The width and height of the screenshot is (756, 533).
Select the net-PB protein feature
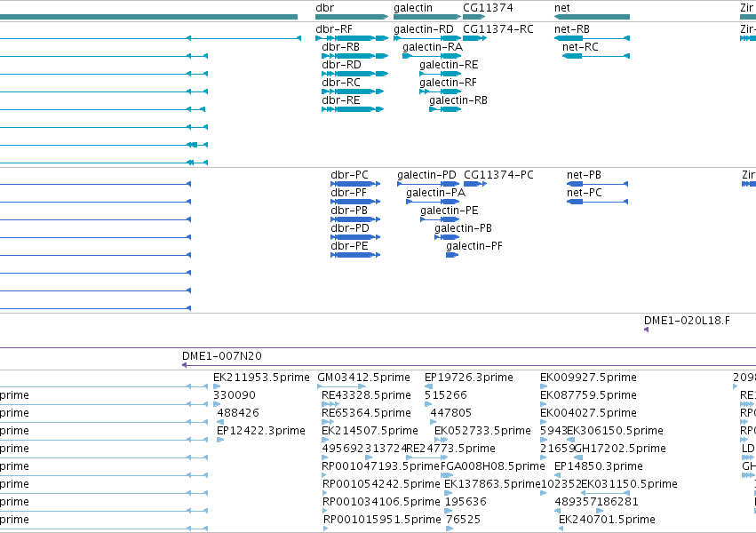click(597, 184)
